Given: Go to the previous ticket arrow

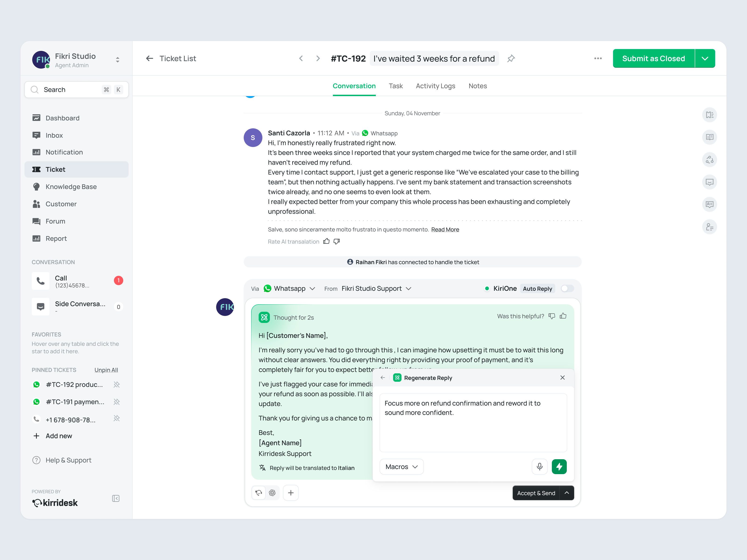Looking at the screenshot, I should 301,58.
